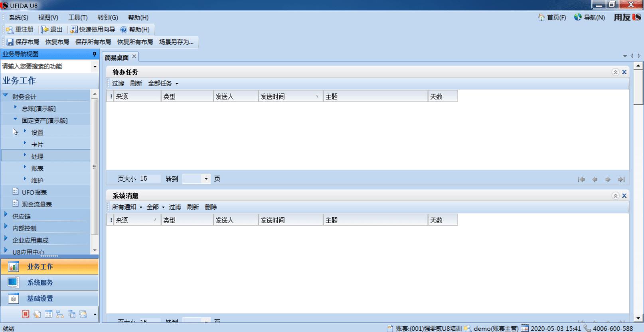Click the 保存布局 save layout button
644x332 pixels.
[23, 42]
